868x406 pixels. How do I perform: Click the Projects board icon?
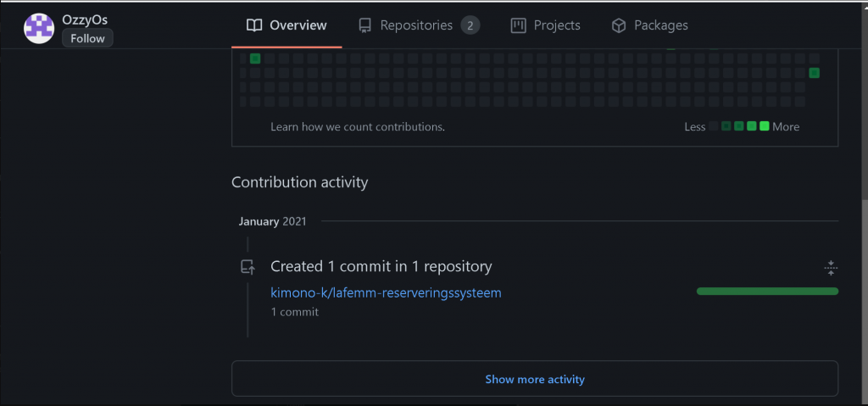(x=518, y=25)
